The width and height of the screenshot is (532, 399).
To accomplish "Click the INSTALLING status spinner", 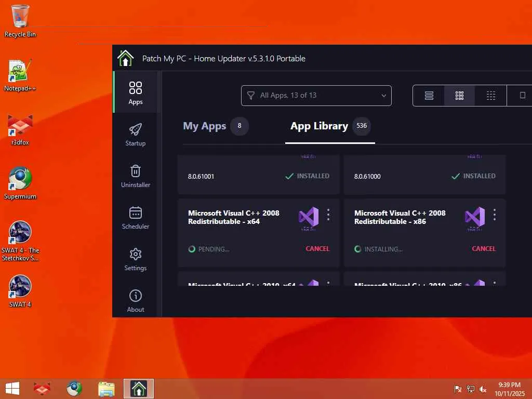I will 357,249.
